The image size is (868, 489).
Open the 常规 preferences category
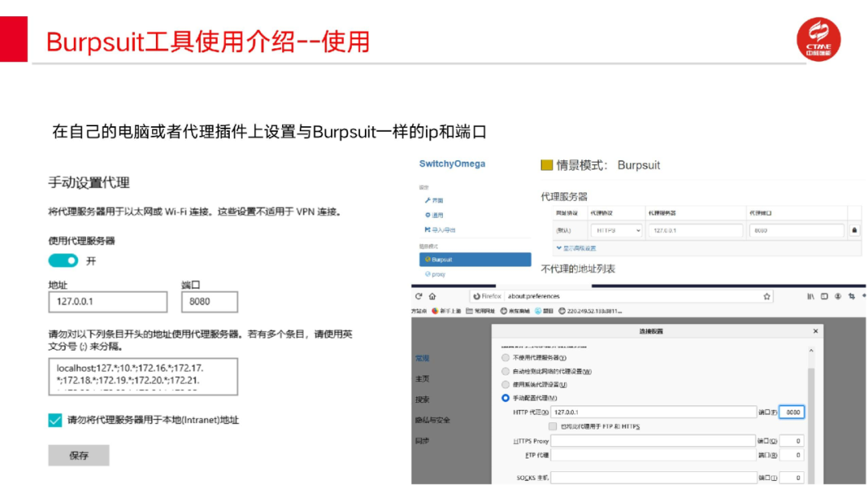click(423, 358)
